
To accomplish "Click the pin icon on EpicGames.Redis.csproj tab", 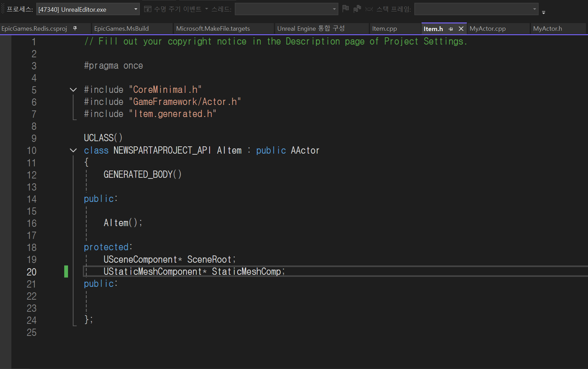I will click(75, 28).
